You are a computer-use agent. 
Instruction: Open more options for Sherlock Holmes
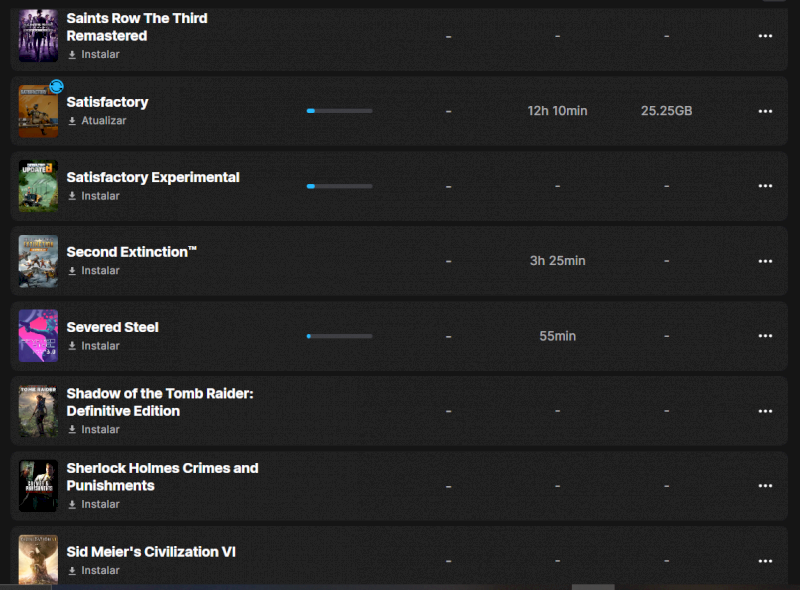tap(765, 486)
